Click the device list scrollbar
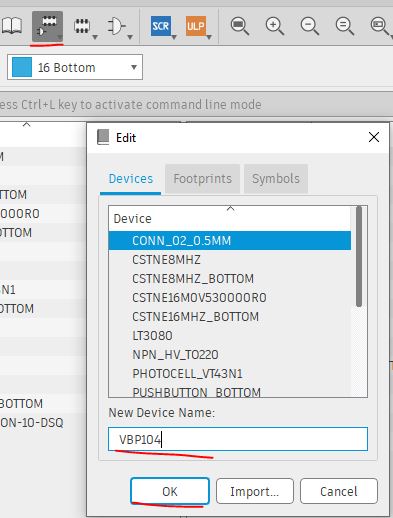Viewport: 393px width, 518px height. coord(359,256)
